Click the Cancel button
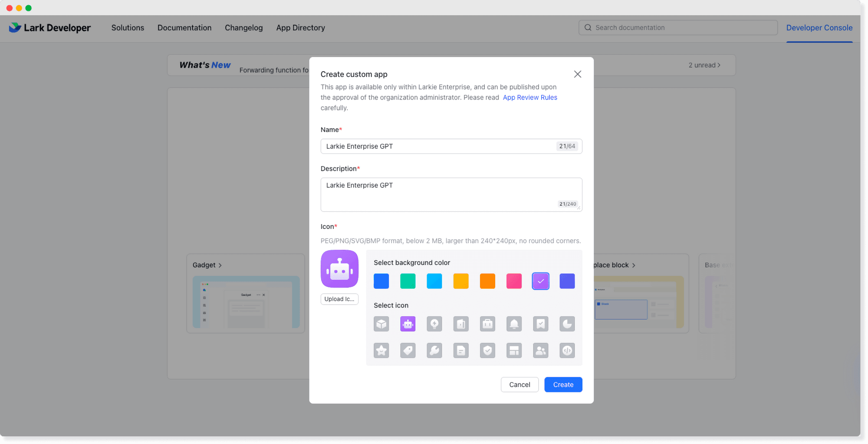Viewport: 868px width, 444px height. tap(519, 384)
